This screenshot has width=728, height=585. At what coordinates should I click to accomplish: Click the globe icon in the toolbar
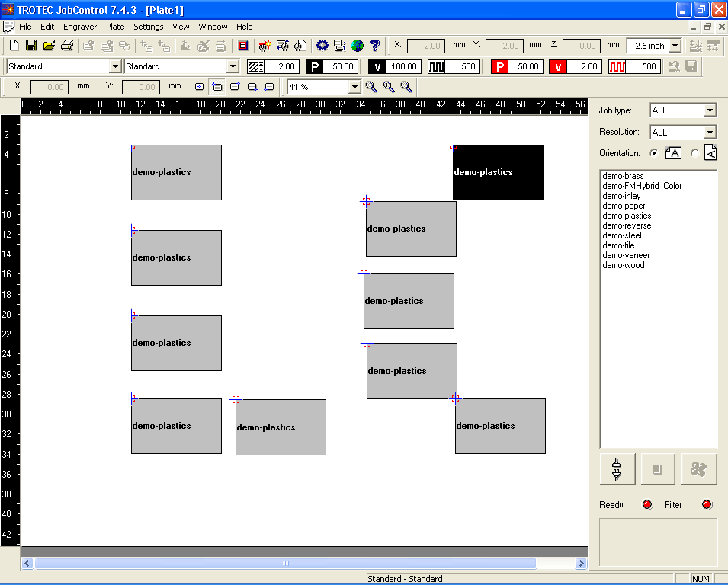(358, 46)
